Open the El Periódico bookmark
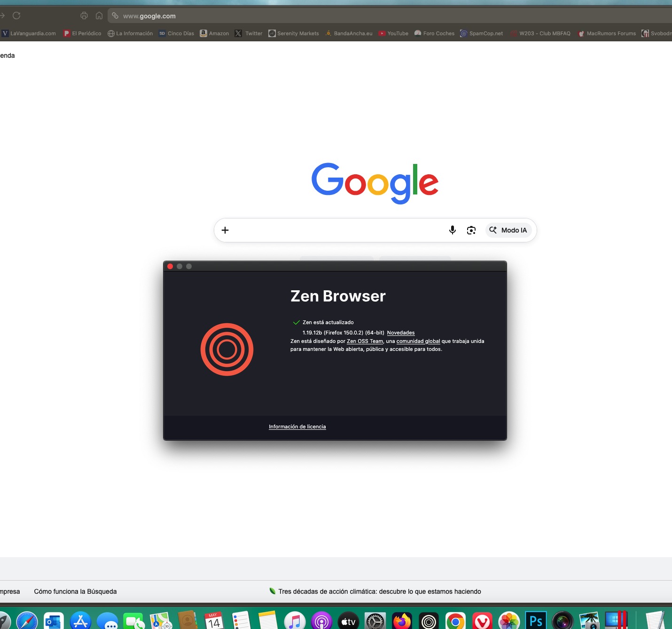The image size is (672, 629). [x=82, y=33]
